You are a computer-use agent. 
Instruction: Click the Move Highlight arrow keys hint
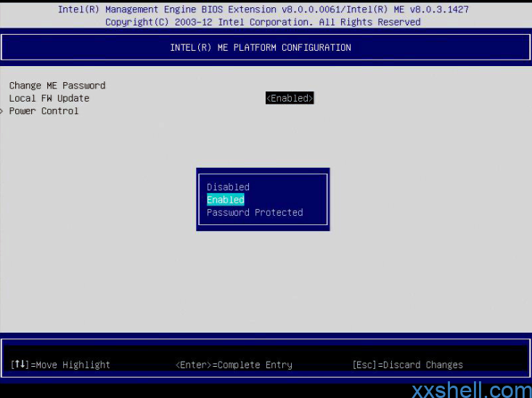(x=60, y=365)
